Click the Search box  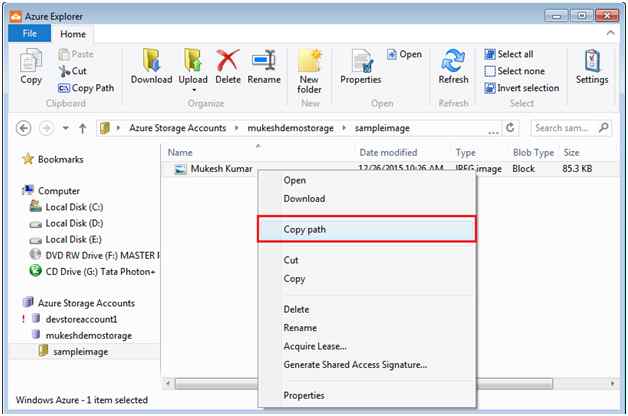(x=571, y=128)
